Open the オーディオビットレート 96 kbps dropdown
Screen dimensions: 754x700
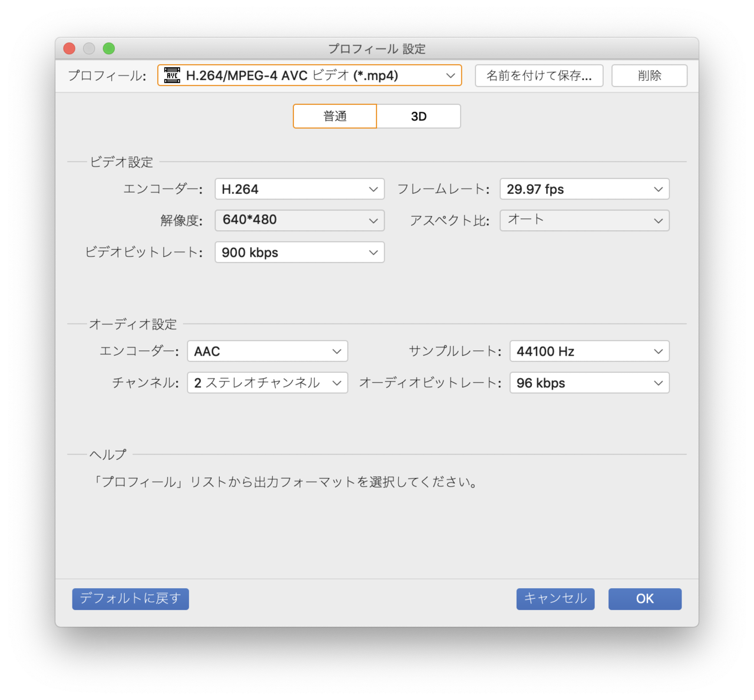pos(589,383)
